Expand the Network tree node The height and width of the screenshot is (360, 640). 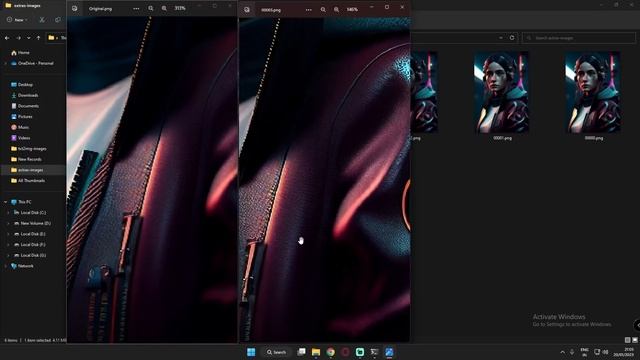(x=5, y=266)
